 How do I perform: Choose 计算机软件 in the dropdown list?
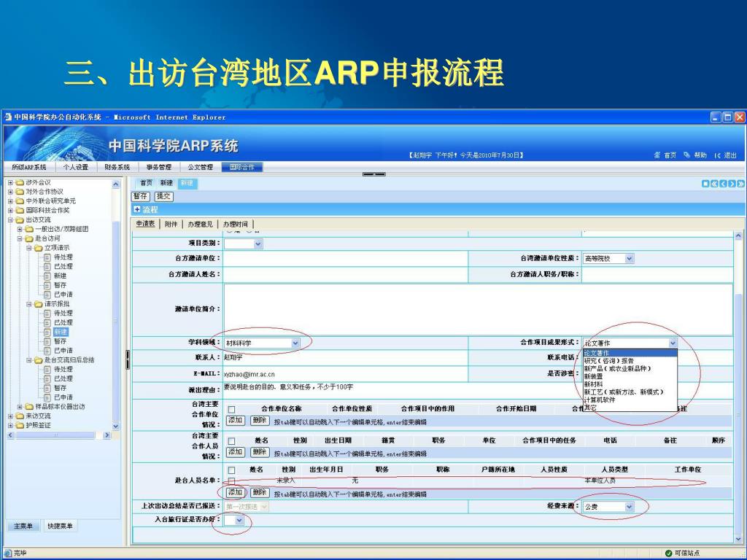coord(630,400)
